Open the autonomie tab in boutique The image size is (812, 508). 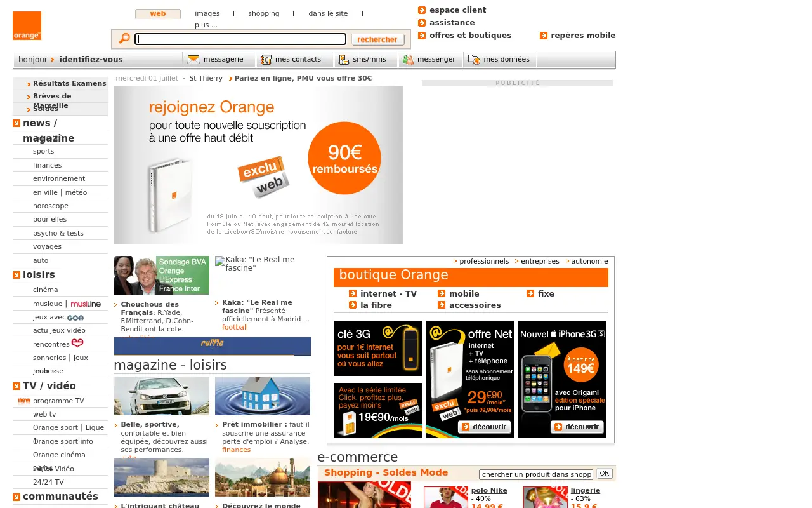pos(589,261)
